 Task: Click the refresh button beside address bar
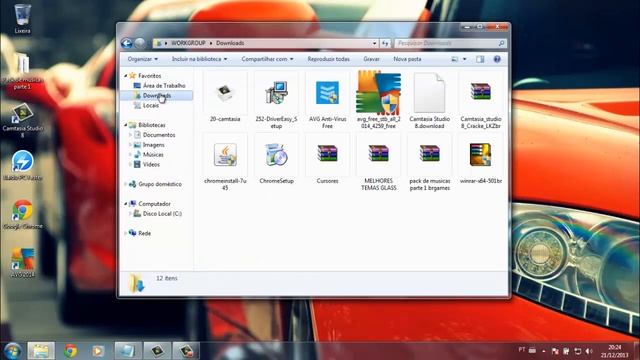(385, 43)
